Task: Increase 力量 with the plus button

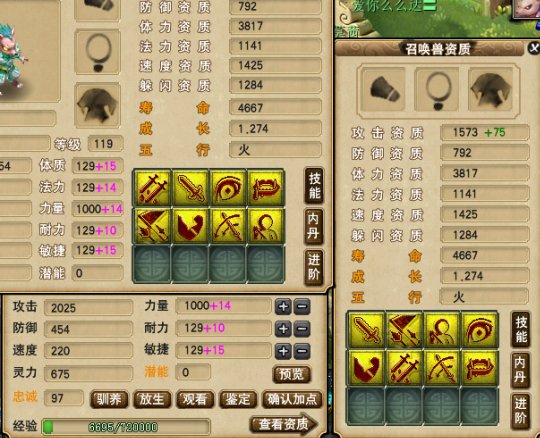Action: (x=283, y=306)
